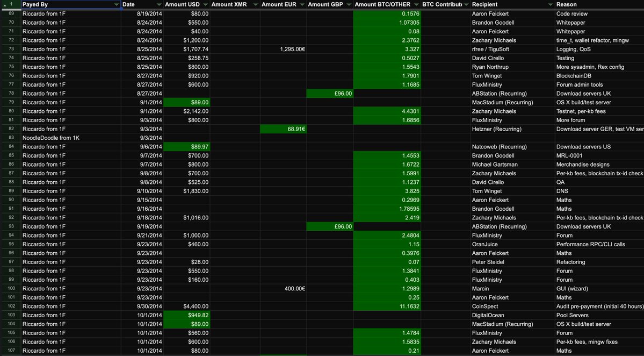
Task: Click the OranJuice recipient cell
Action: coord(512,244)
